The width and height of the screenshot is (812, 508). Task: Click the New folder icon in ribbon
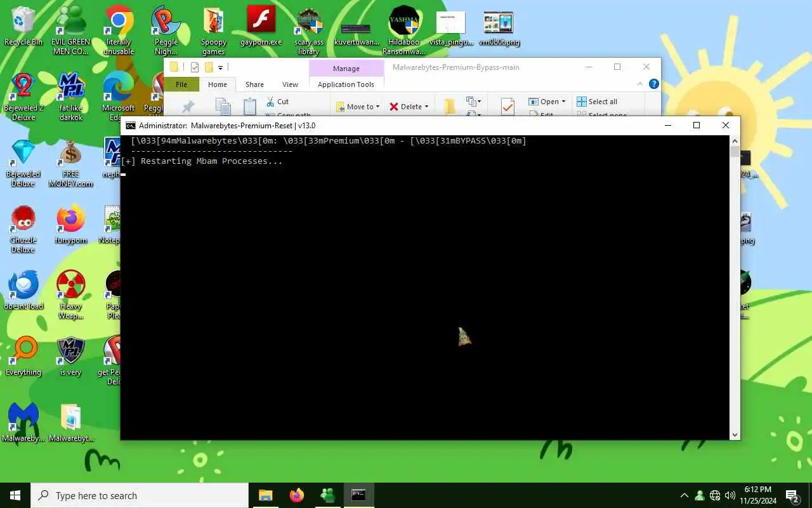(449, 107)
